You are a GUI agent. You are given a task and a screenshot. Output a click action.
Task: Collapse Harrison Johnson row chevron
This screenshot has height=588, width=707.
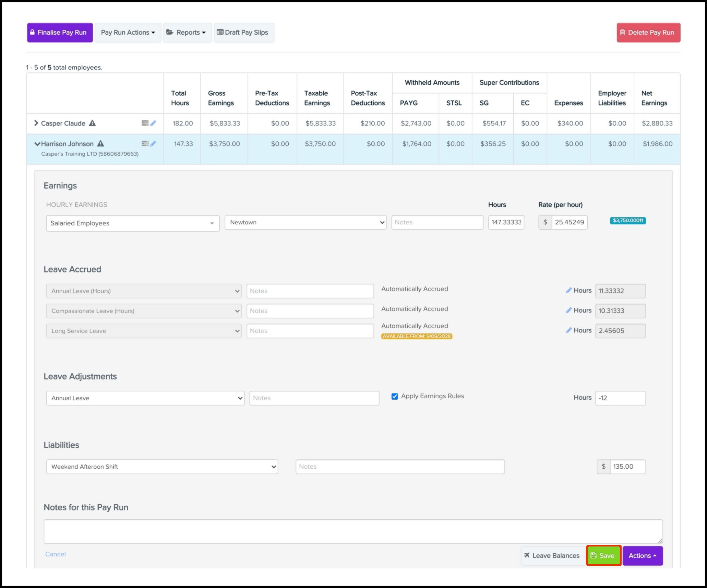[37, 144]
